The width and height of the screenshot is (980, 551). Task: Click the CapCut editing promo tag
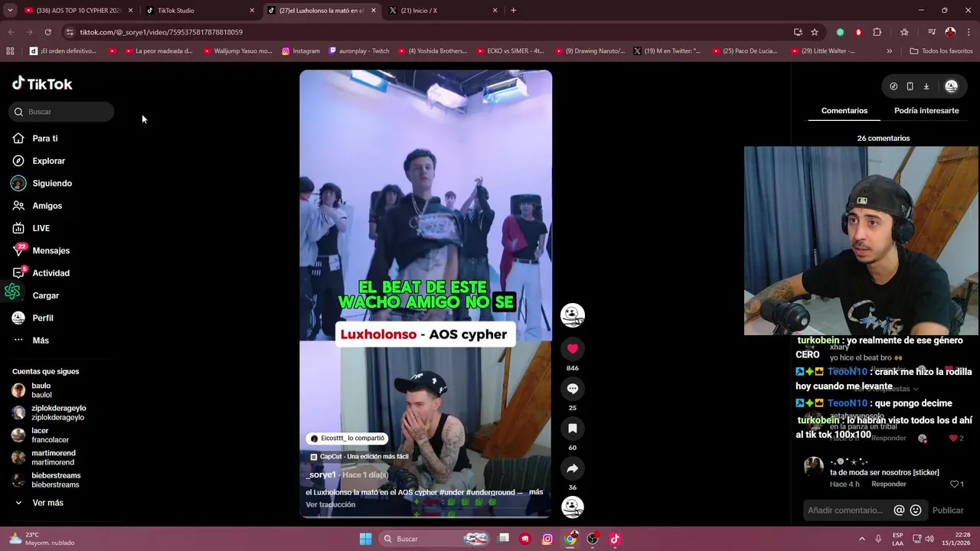359,457
